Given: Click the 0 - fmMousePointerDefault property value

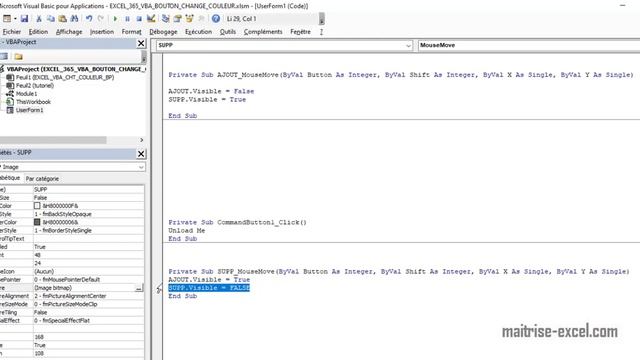Looking at the screenshot, I should point(89,280).
